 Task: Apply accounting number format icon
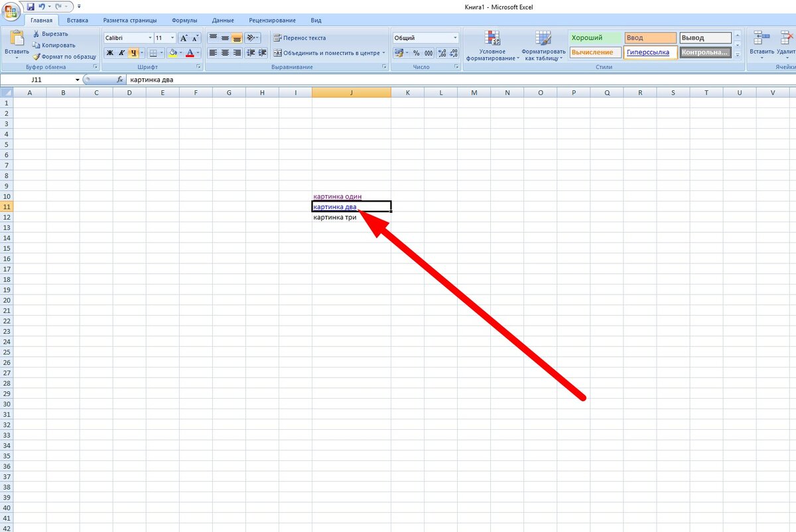(x=398, y=53)
